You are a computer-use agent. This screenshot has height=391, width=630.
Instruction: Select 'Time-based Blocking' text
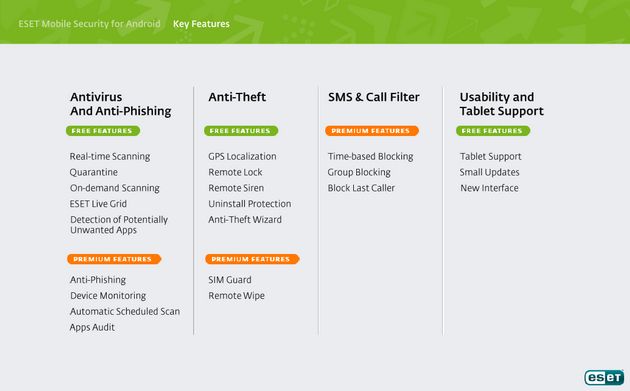point(370,156)
